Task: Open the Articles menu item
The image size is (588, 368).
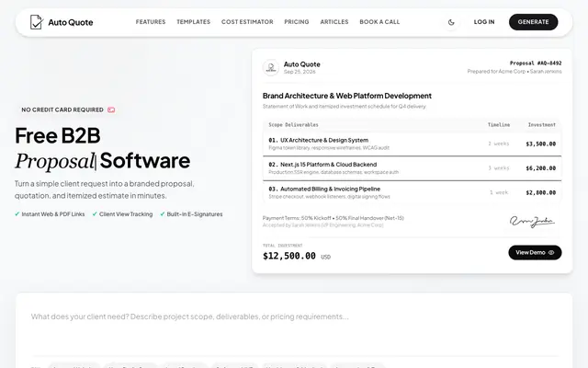Action: pos(334,22)
